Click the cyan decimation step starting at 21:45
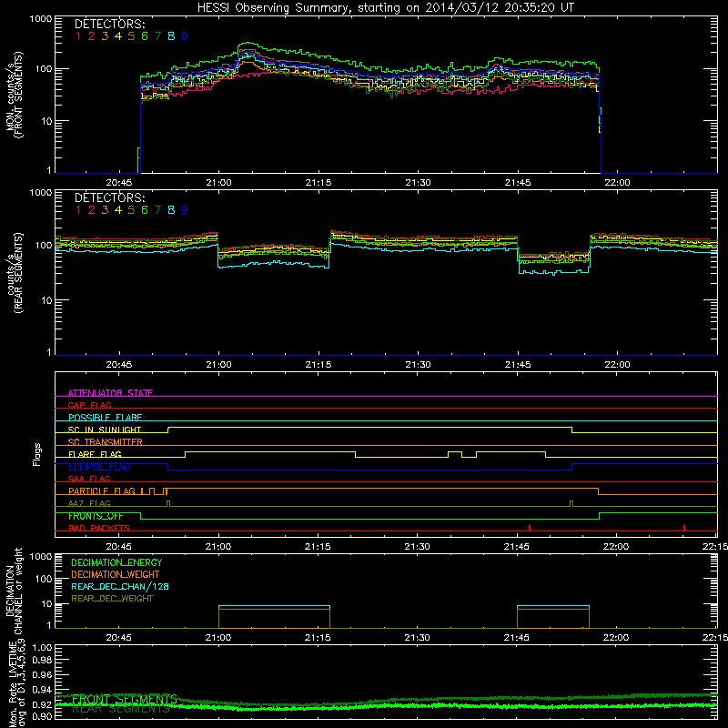 (x=553, y=606)
